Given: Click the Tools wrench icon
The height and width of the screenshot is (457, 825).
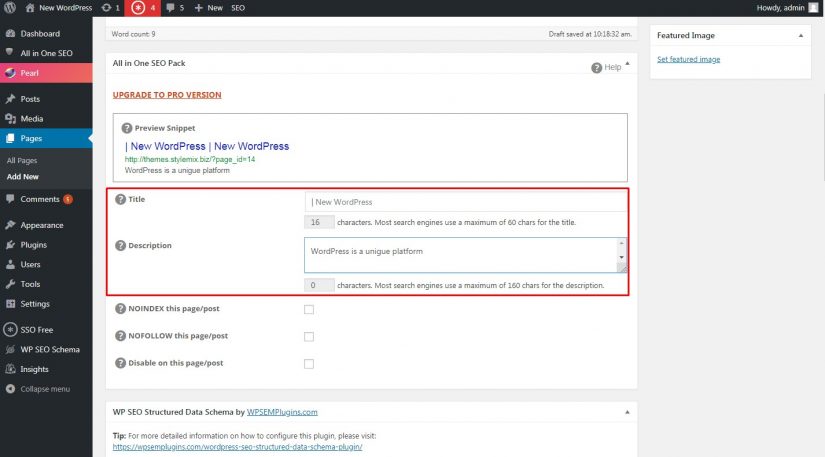Looking at the screenshot, I should pos(10,284).
